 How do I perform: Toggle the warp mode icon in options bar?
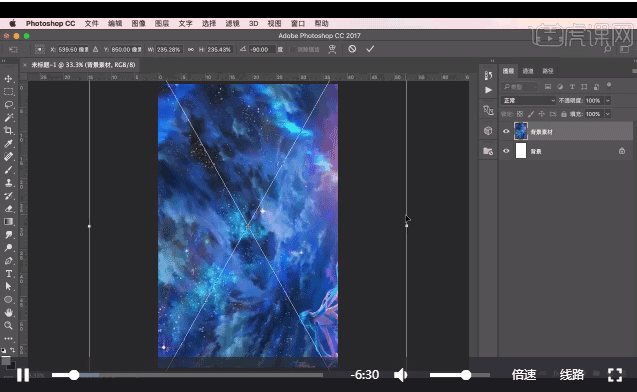click(332, 49)
